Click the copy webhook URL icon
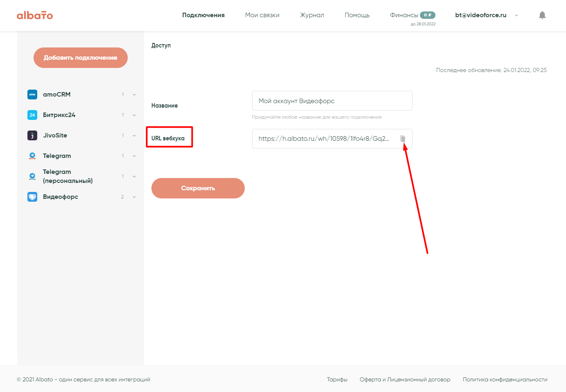 click(x=403, y=139)
